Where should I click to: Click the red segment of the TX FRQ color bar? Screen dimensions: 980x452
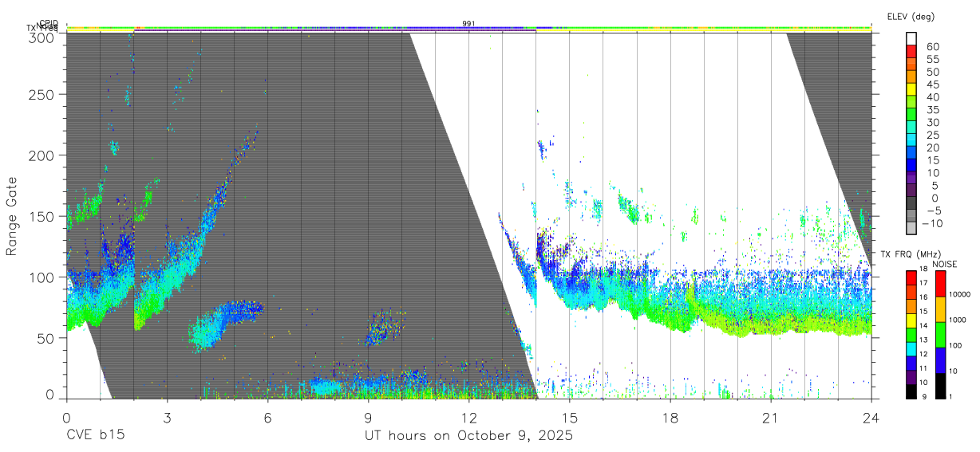coord(911,277)
